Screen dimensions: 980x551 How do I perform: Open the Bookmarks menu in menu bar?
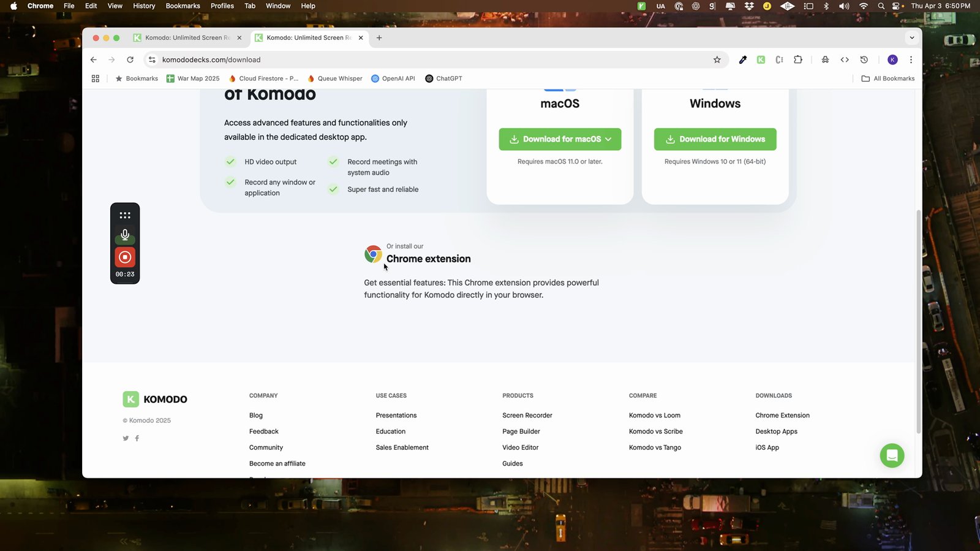click(183, 6)
